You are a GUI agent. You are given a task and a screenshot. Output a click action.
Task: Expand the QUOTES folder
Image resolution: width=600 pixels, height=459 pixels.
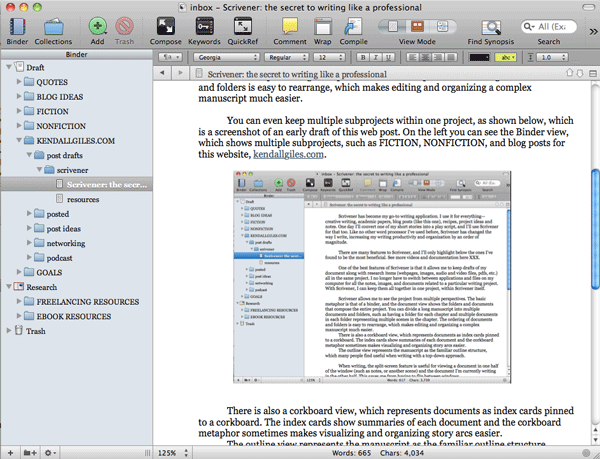click(x=19, y=81)
